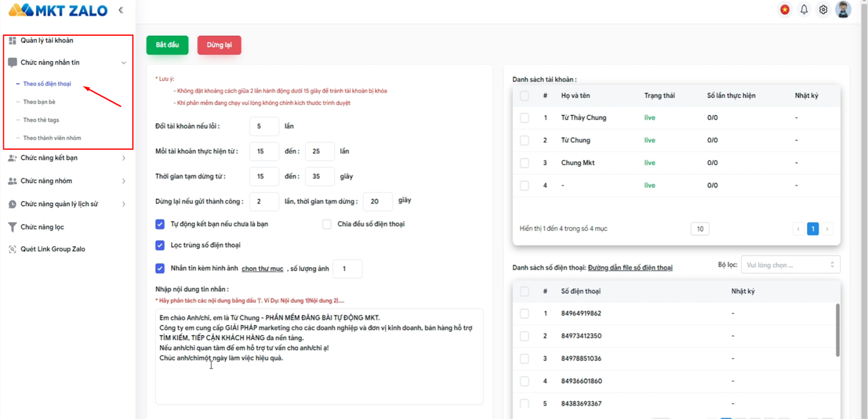
Task: Click the Trạng thái column header
Action: pyautogui.click(x=660, y=95)
